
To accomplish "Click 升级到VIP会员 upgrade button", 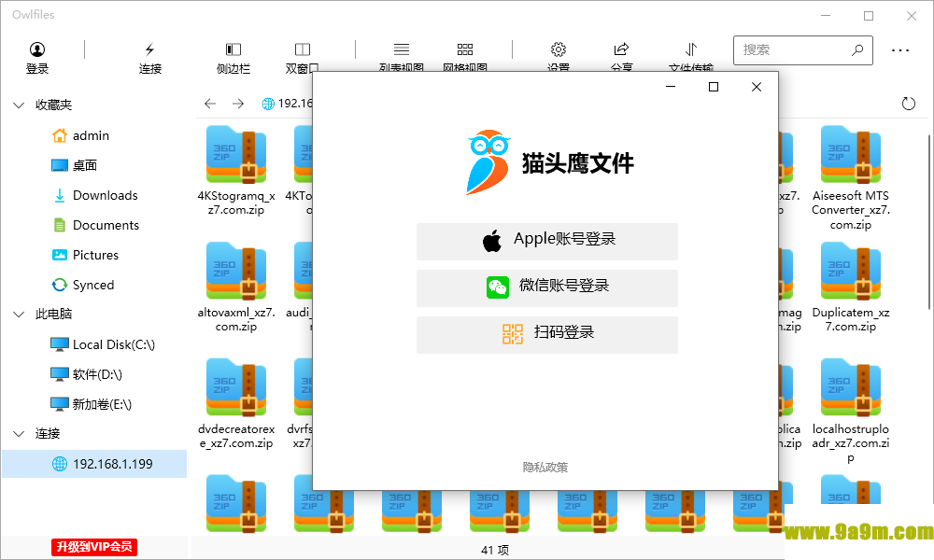I will click(94, 546).
